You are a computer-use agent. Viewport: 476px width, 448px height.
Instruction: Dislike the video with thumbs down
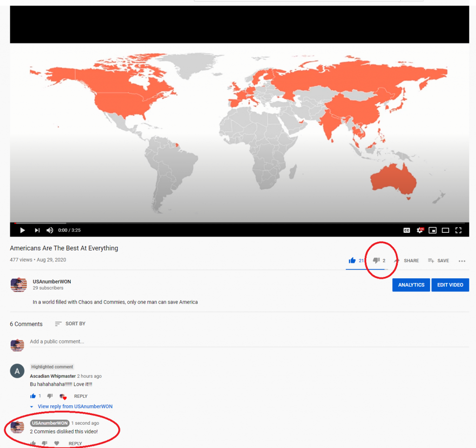376,260
